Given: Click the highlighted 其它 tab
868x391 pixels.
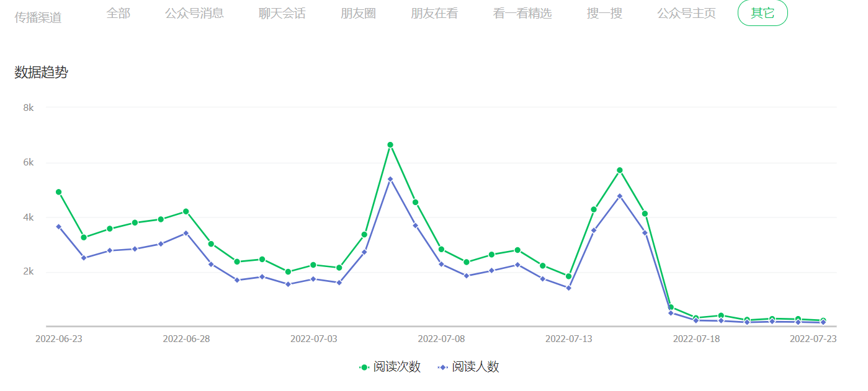Looking at the screenshot, I should (x=763, y=13).
